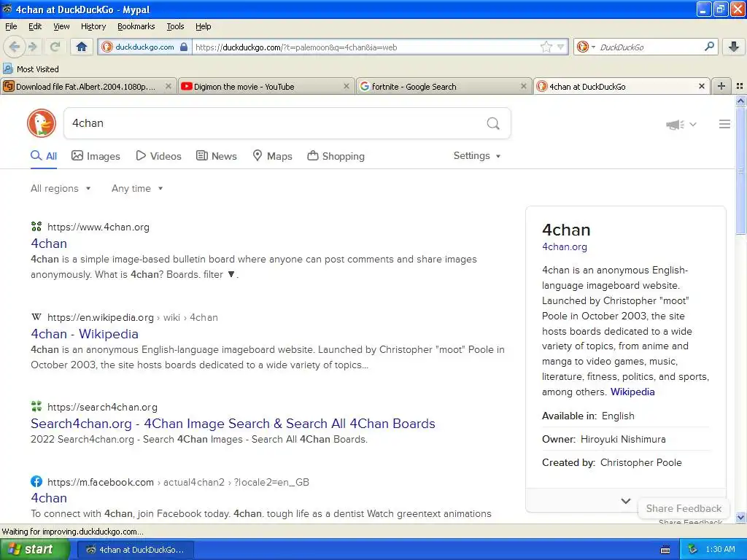Image resolution: width=747 pixels, height=560 pixels.
Task: Open the History menu
Action: (x=93, y=26)
